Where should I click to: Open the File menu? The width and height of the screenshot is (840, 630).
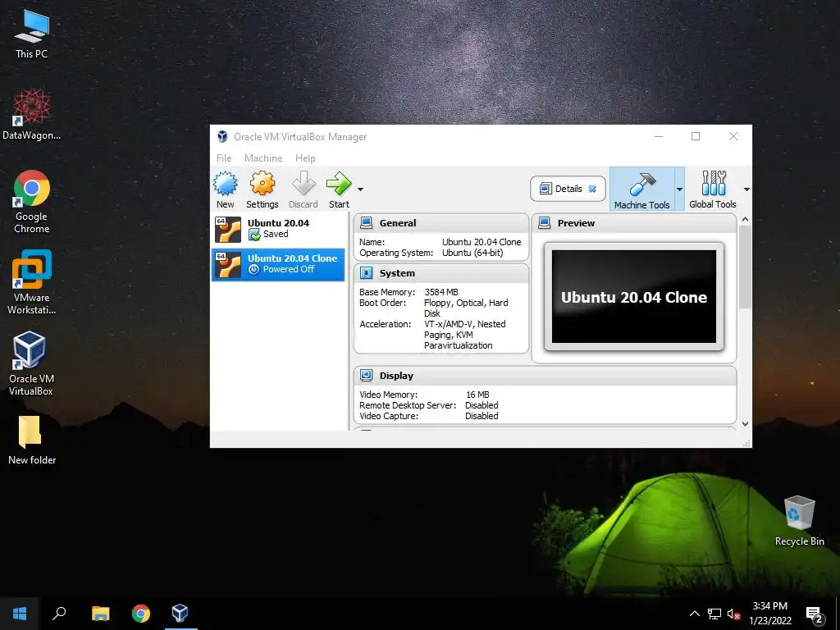point(224,158)
